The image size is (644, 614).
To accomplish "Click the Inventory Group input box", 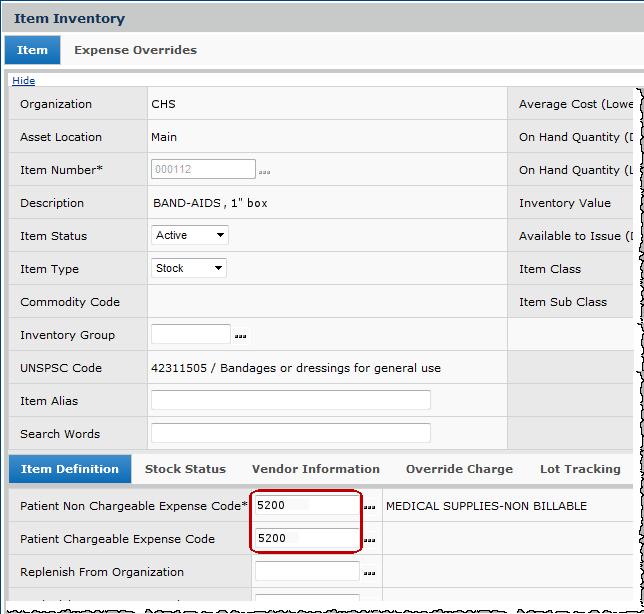I will coord(190,335).
